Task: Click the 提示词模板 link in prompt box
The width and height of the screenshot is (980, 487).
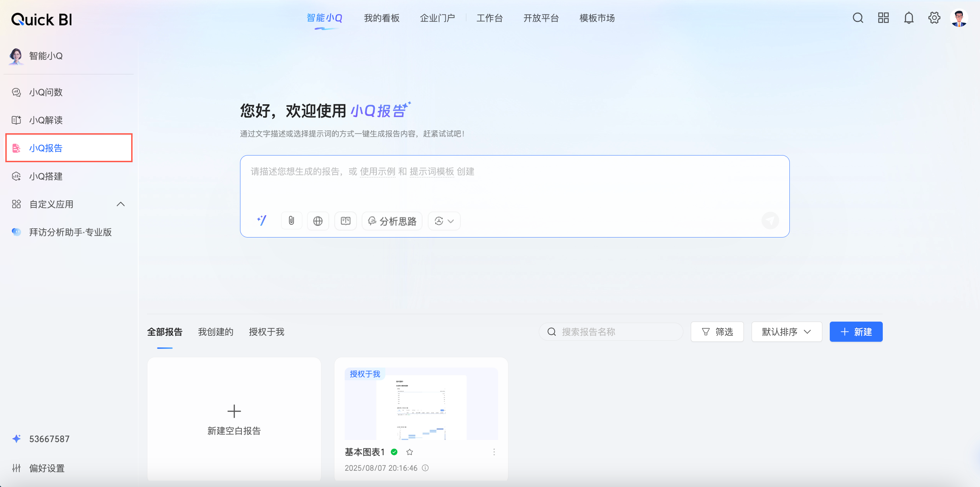Action: [x=431, y=171]
